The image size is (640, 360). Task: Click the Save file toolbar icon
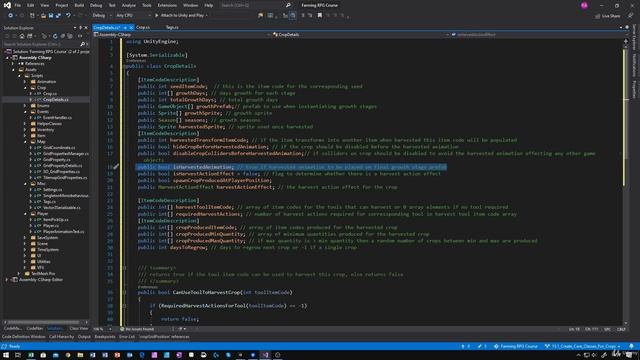[51, 16]
